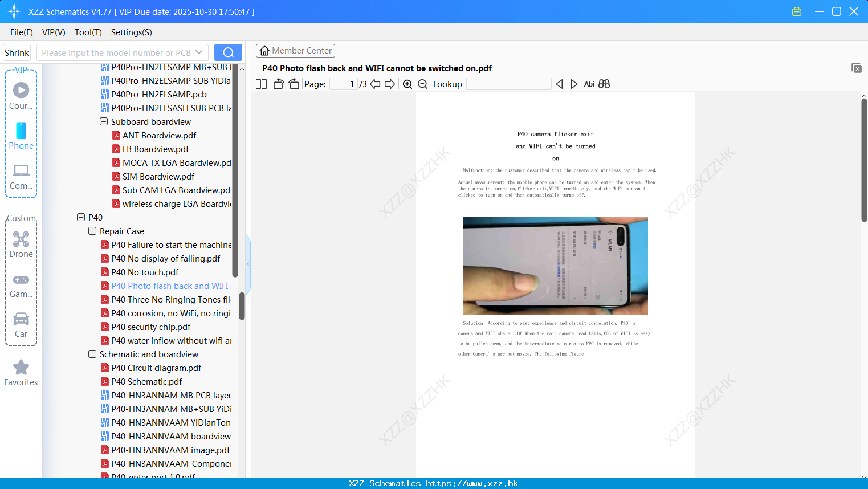Screen dimensions: 868x489
Task: Select the P40 Photo flash PDF tab
Action: click(377, 68)
